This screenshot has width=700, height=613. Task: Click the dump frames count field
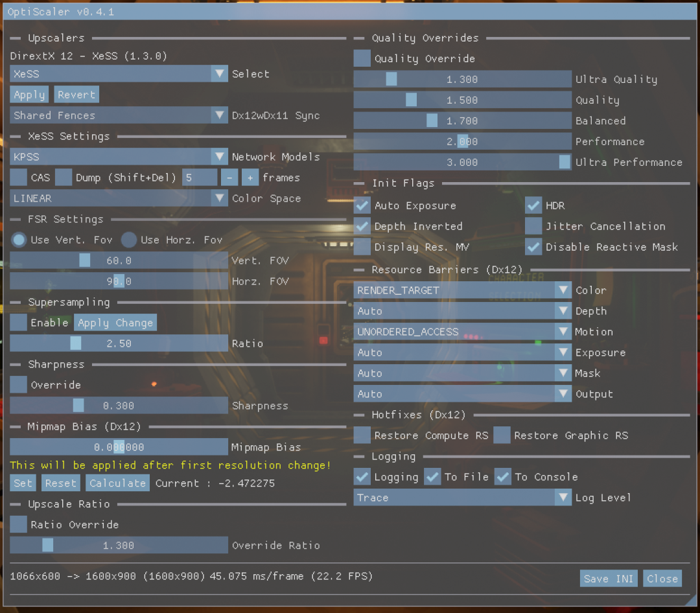(x=200, y=178)
